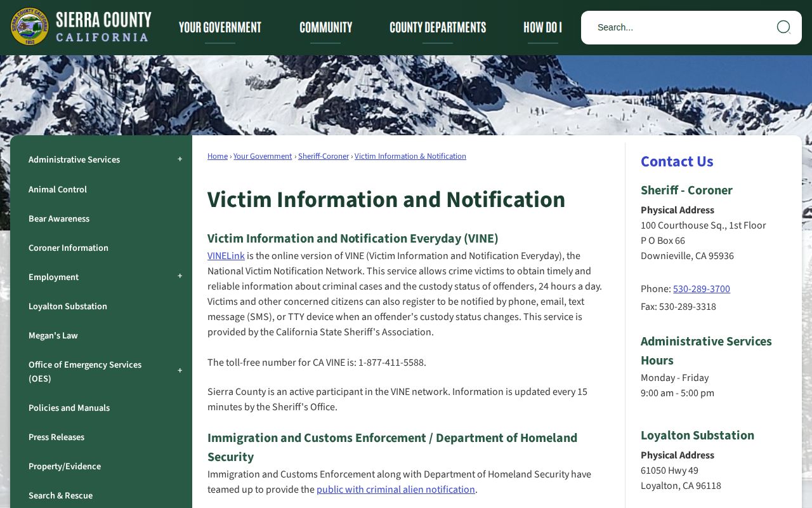Viewport: 812px width, 508px height.
Task: Expand Office of Emergency Services submenu
Action: pyautogui.click(x=180, y=371)
